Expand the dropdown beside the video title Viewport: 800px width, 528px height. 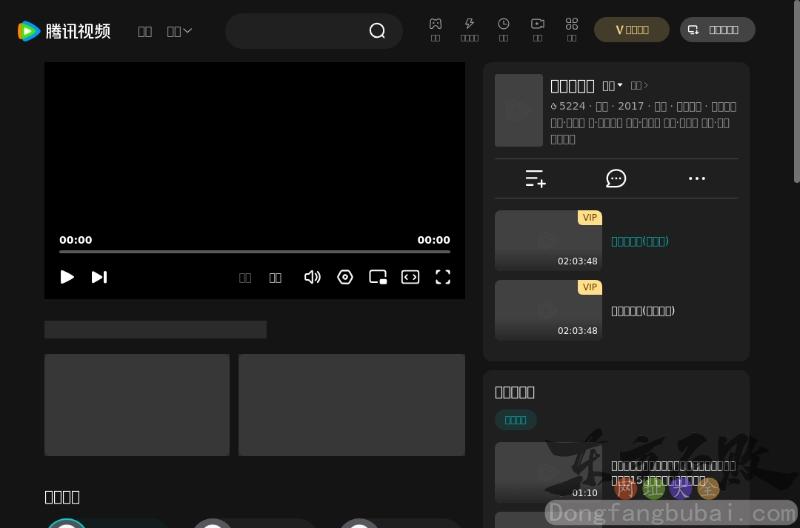(x=613, y=86)
